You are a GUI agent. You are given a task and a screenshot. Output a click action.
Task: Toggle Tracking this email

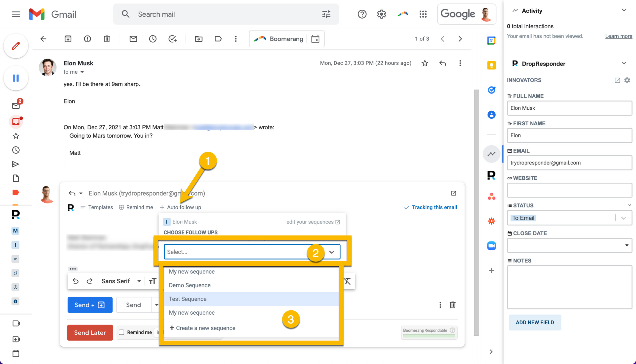(430, 207)
